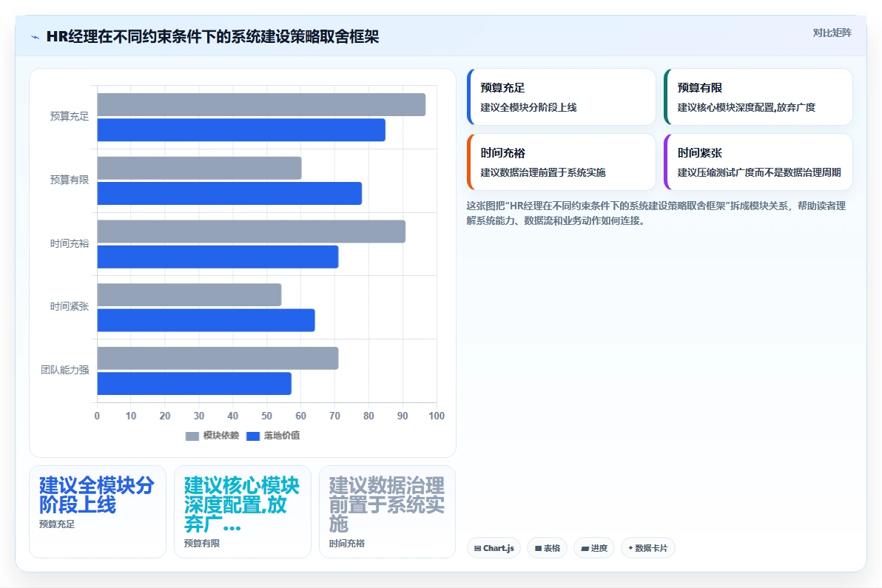Image resolution: width=882 pixels, height=588 pixels.
Task: Click the gray 预算充足 module dependency bar
Action: click(x=261, y=104)
